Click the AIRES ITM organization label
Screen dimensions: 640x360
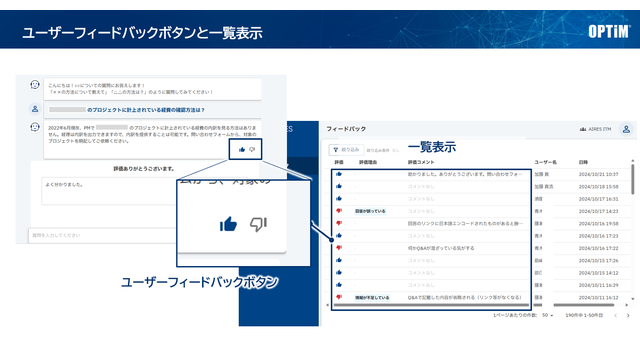[x=596, y=129]
